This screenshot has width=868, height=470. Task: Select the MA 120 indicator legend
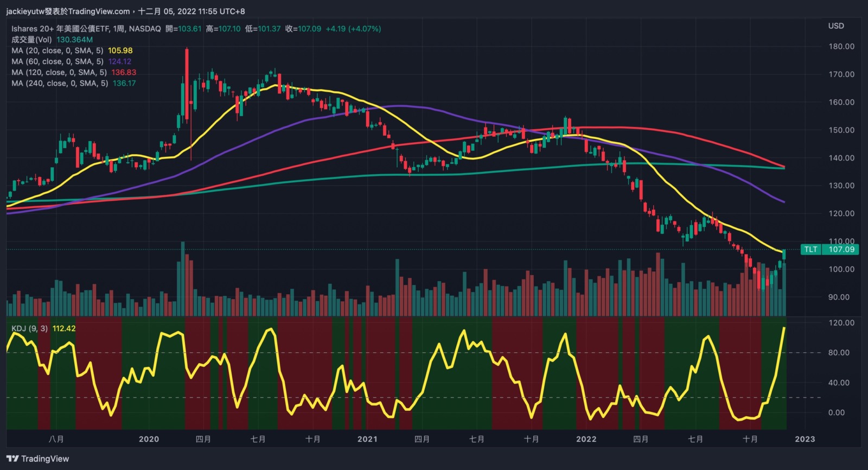coord(59,72)
